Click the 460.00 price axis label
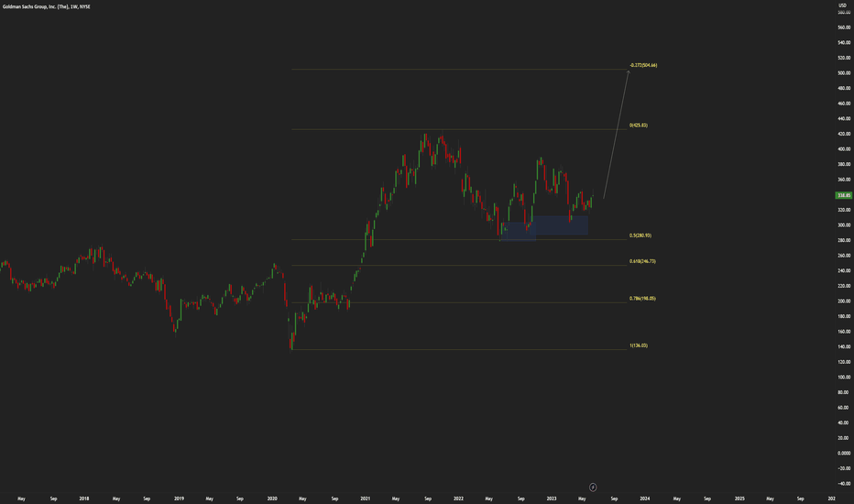The image size is (854, 504). click(x=844, y=104)
